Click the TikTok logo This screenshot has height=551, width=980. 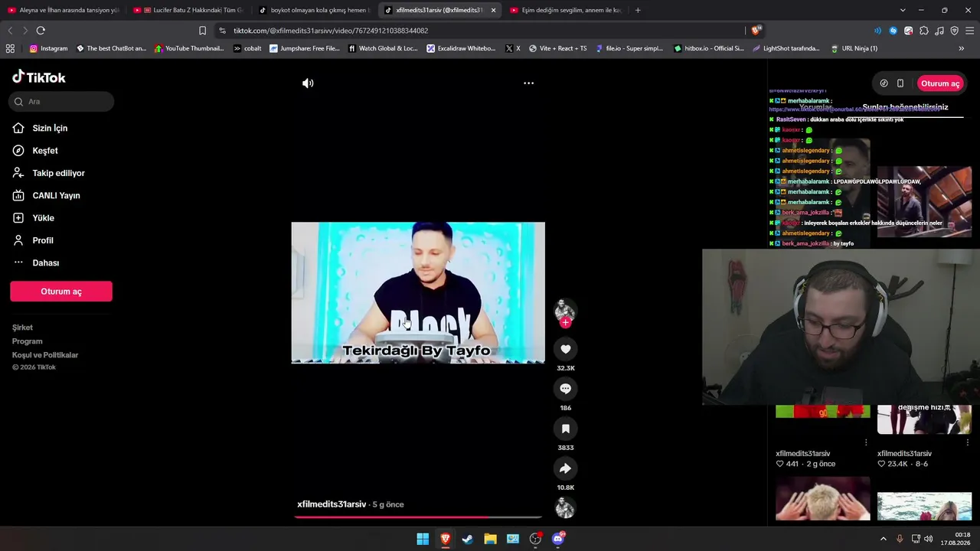tap(39, 77)
